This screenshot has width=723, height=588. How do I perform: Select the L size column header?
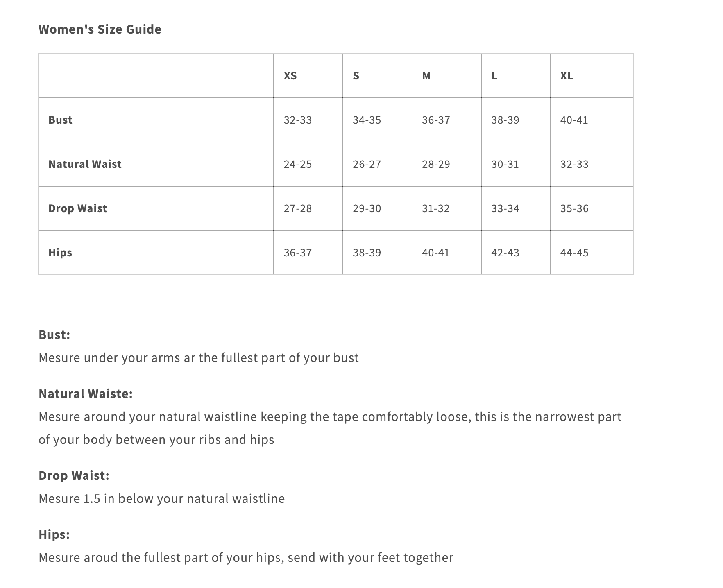click(494, 76)
